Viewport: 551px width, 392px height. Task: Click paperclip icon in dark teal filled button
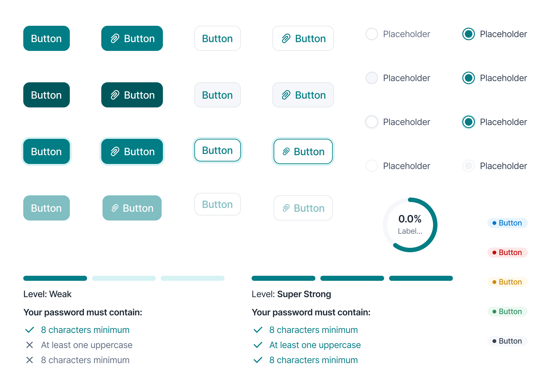115,95
